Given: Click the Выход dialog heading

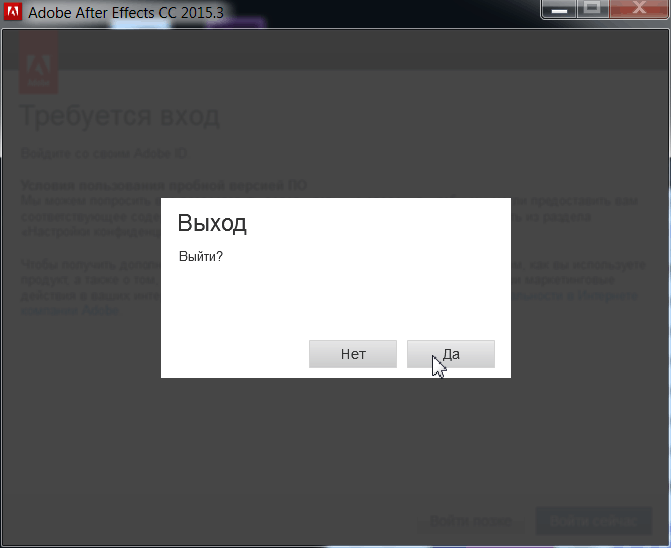Looking at the screenshot, I should (x=212, y=223).
